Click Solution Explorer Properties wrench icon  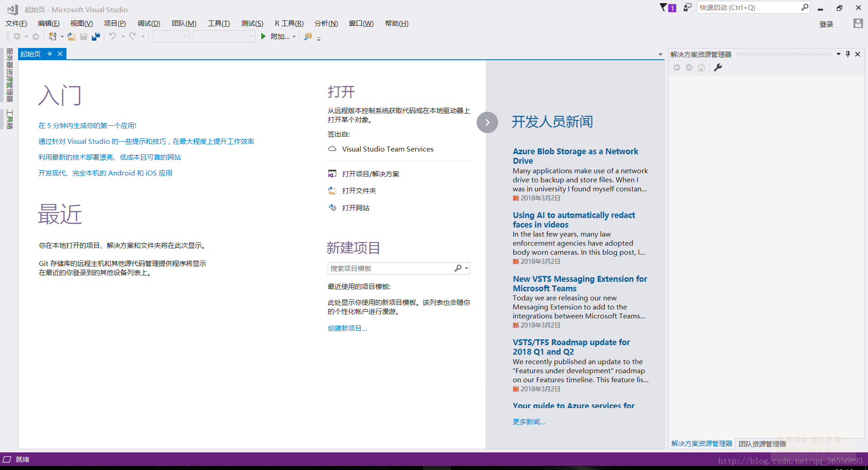tap(718, 67)
